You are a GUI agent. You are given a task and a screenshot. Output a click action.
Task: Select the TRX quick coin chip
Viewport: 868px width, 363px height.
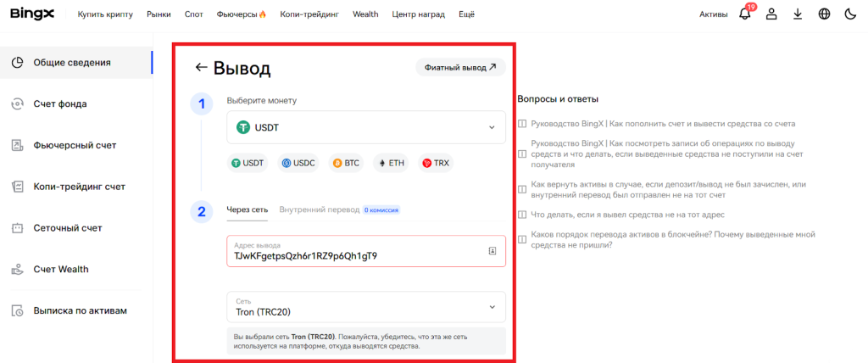pos(436,164)
